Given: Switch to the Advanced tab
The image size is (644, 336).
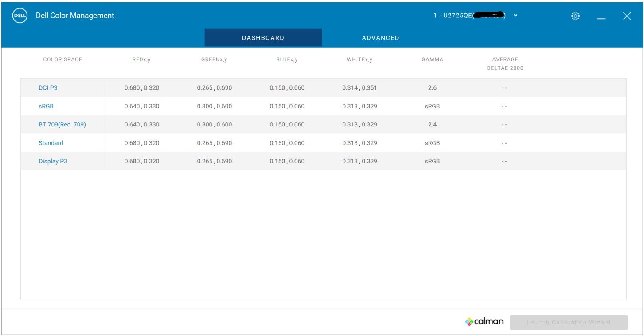Looking at the screenshot, I should 380,38.
